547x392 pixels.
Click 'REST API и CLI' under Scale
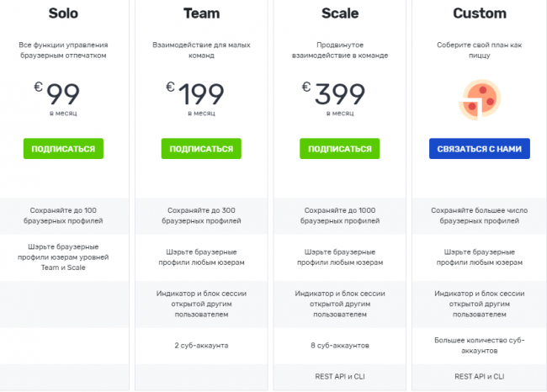[340, 376]
